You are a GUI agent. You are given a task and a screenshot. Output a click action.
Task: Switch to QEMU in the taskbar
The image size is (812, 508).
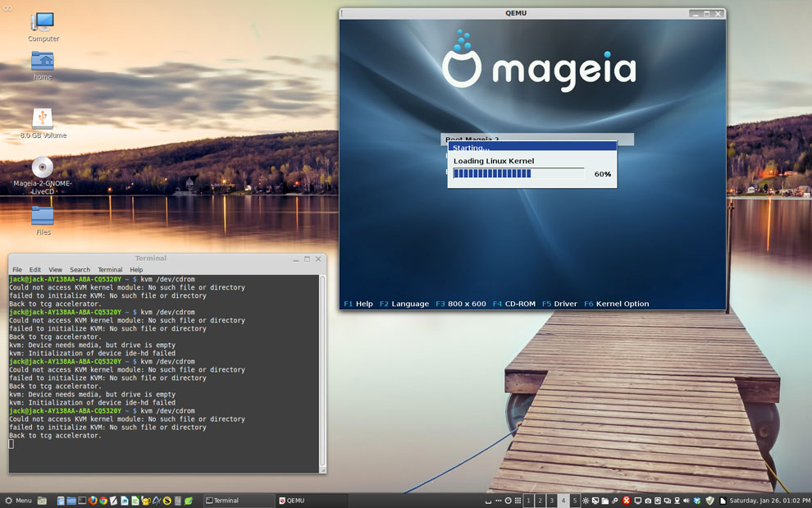(x=311, y=501)
